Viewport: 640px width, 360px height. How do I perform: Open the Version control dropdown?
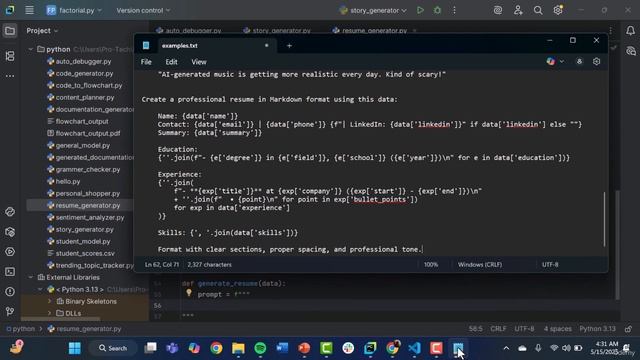[x=143, y=10]
